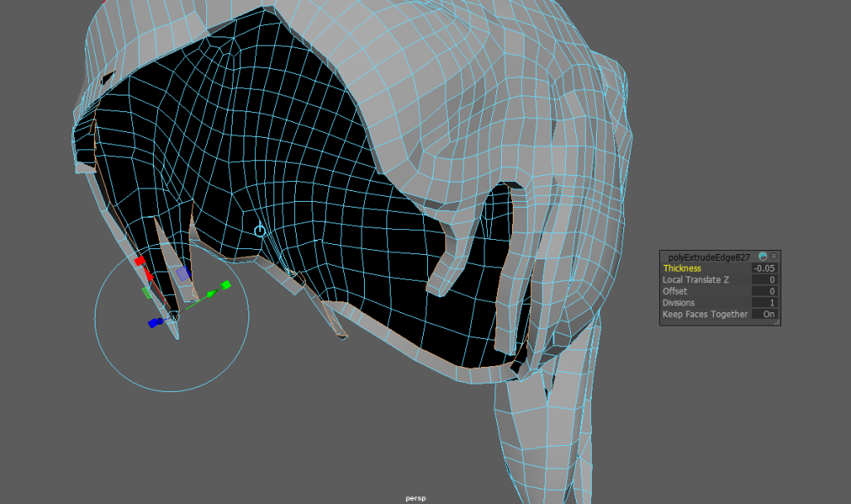Toggle Keep Faces Together On value

click(765, 315)
